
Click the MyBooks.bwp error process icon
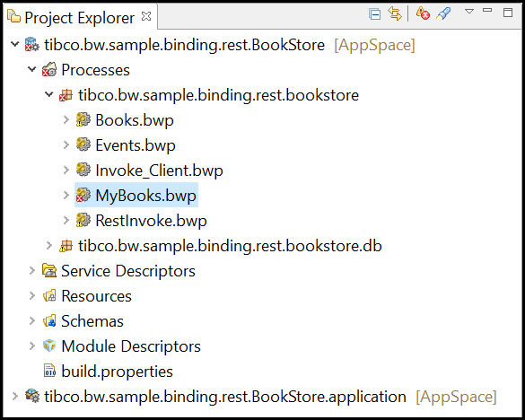pyautogui.click(x=83, y=195)
